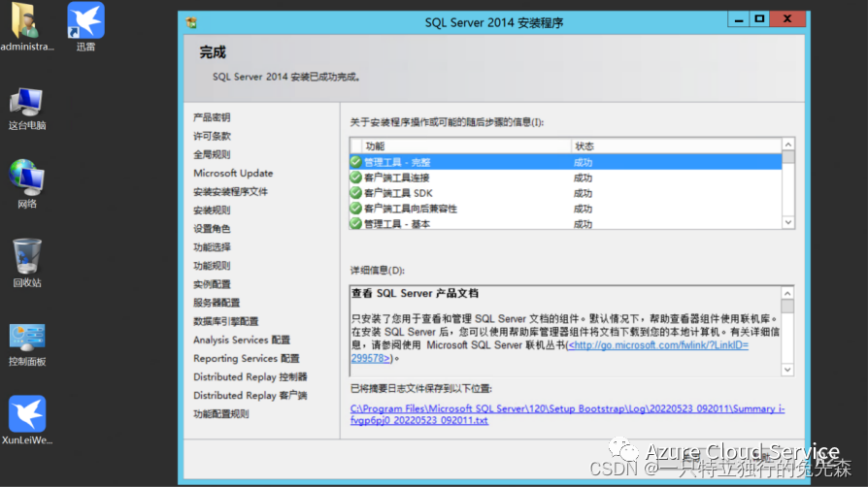Image resolution: width=868 pixels, height=487 pixels.
Task: Click the 全局规则 step
Action: pyautogui.click(x=212, y=154)
